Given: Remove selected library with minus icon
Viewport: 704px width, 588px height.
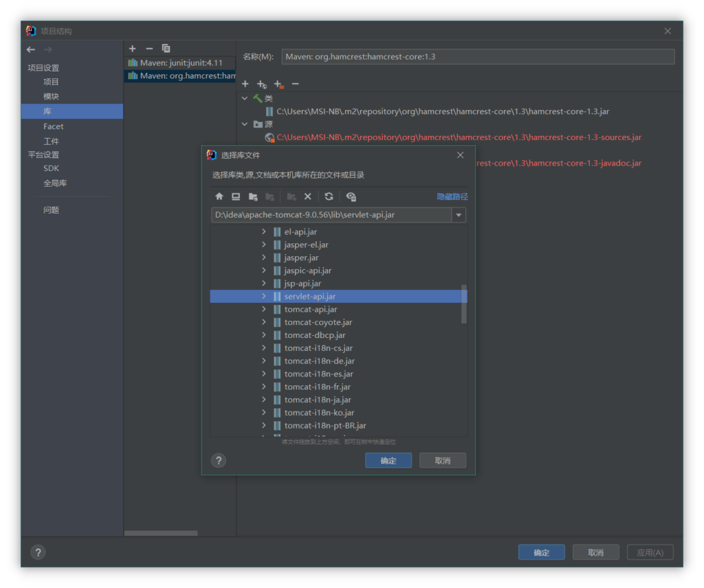Looking at the screenshot, I should 149,49.
